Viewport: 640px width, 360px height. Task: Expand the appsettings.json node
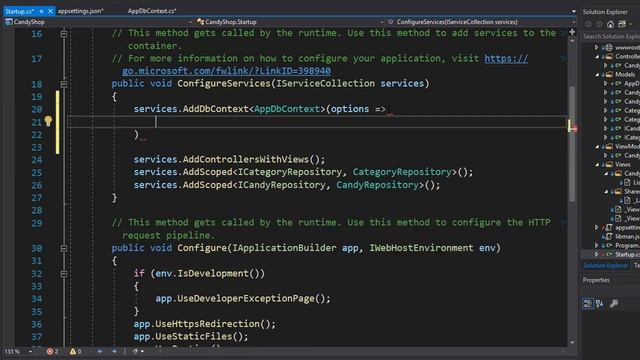pos(597,227)
